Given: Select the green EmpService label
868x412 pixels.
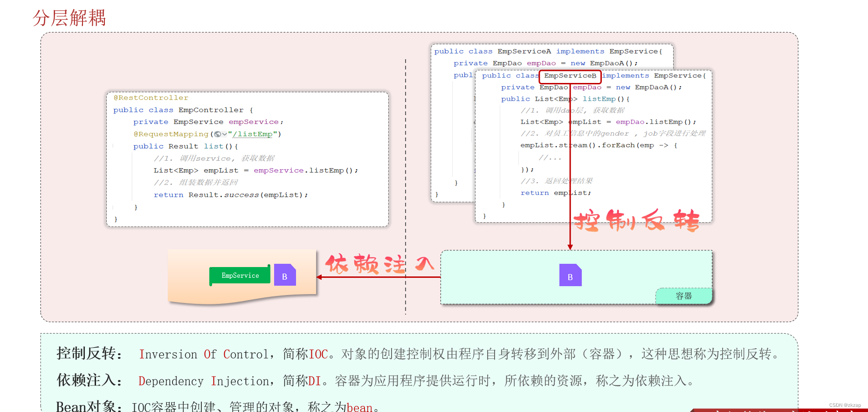Looking at the screenshot, I should click(x=240, y=275).
